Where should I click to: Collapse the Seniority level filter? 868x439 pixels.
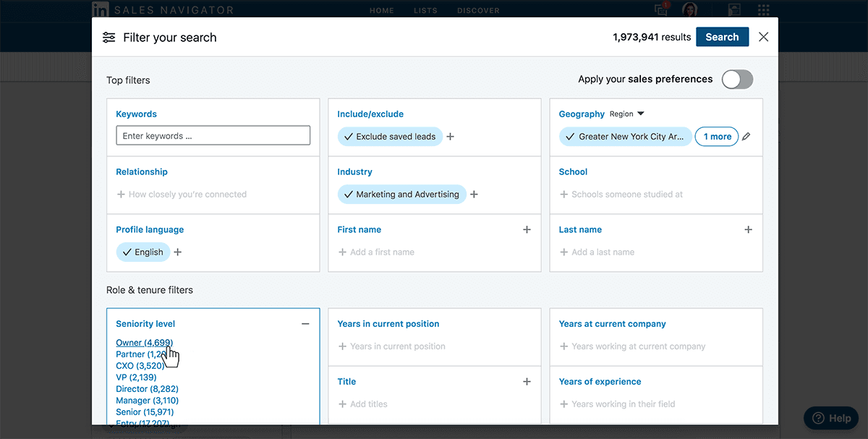click(305, 324)
